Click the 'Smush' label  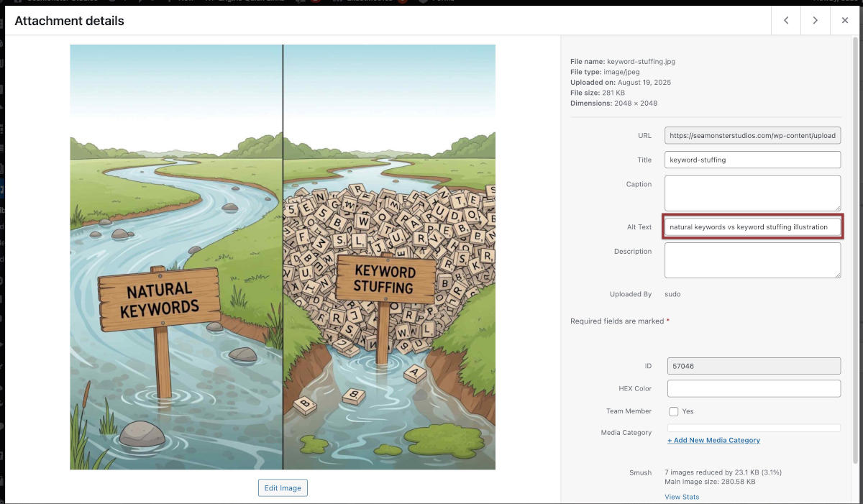coord(640,473)
